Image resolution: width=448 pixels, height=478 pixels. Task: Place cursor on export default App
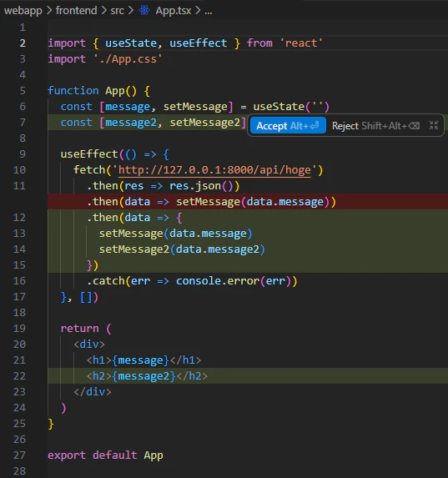coord(105,455)
